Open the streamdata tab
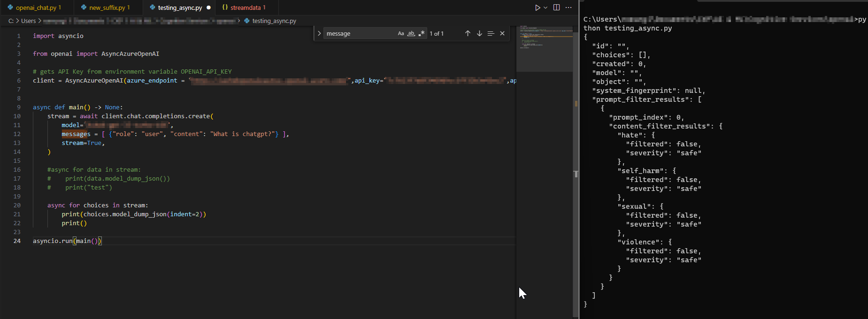Screen dimensions: 868x319 coord(245,8)
